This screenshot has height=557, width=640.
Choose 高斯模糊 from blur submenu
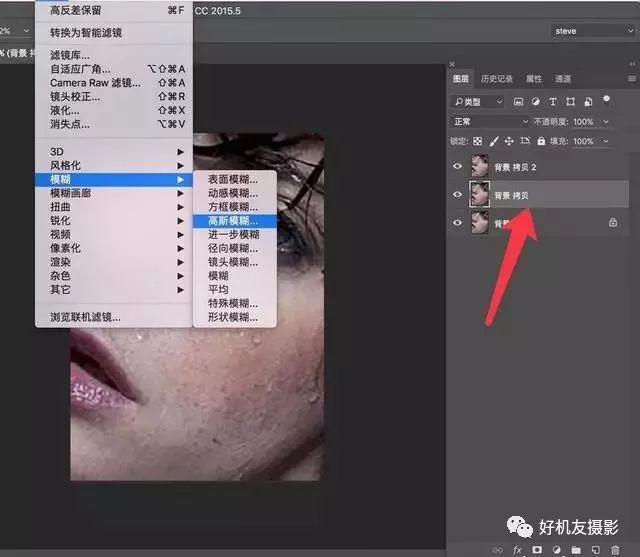pos(235,221)
